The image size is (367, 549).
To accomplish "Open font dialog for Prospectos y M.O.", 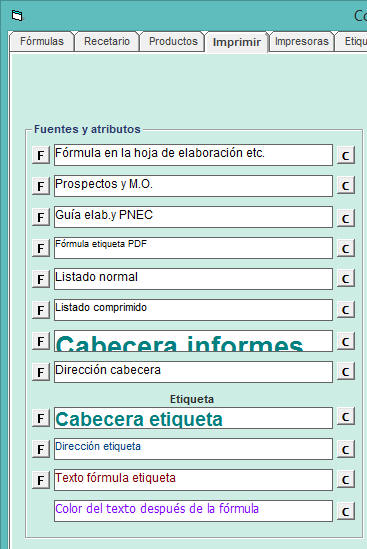I will [x=41, y=186].
